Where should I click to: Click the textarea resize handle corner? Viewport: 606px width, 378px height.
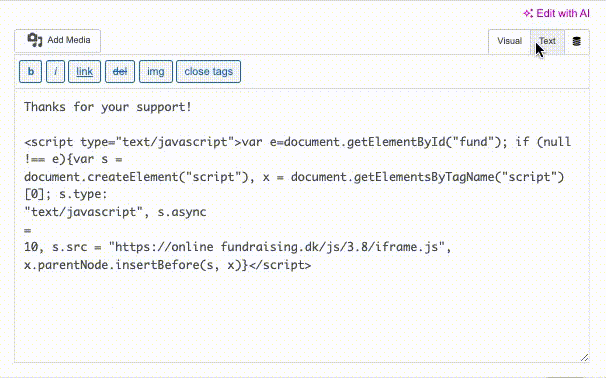(584, 358)
